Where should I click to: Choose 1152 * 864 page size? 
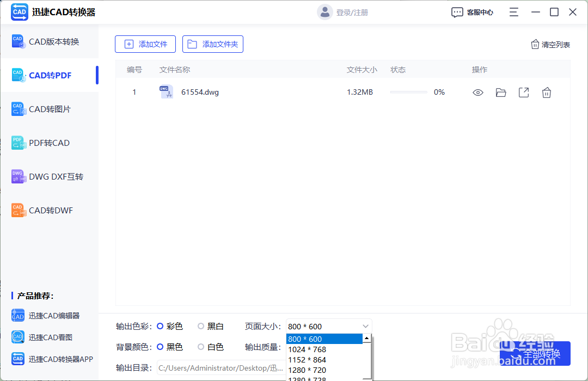tap(324, 360)
